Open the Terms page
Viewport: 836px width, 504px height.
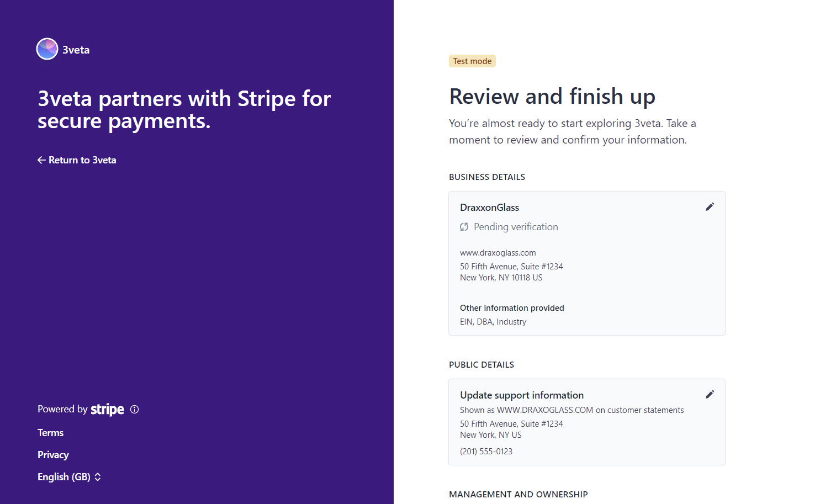[50, 432]
